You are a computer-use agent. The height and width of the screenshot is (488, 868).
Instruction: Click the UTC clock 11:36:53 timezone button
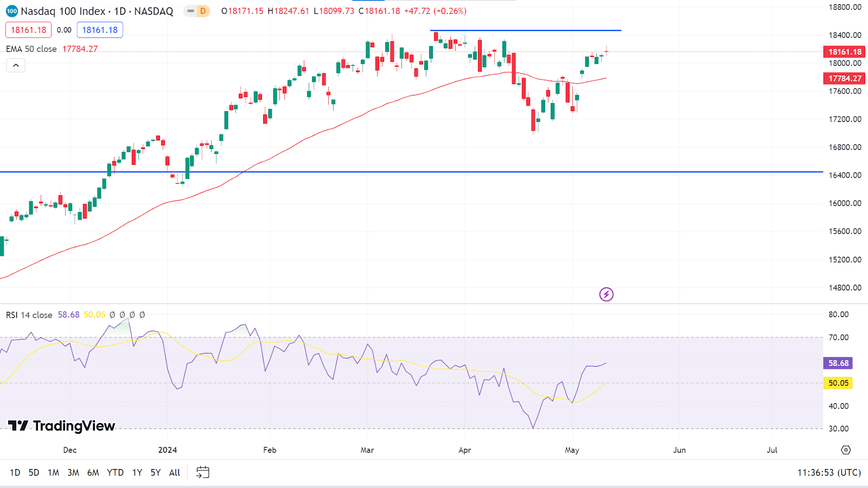(829, 473)
